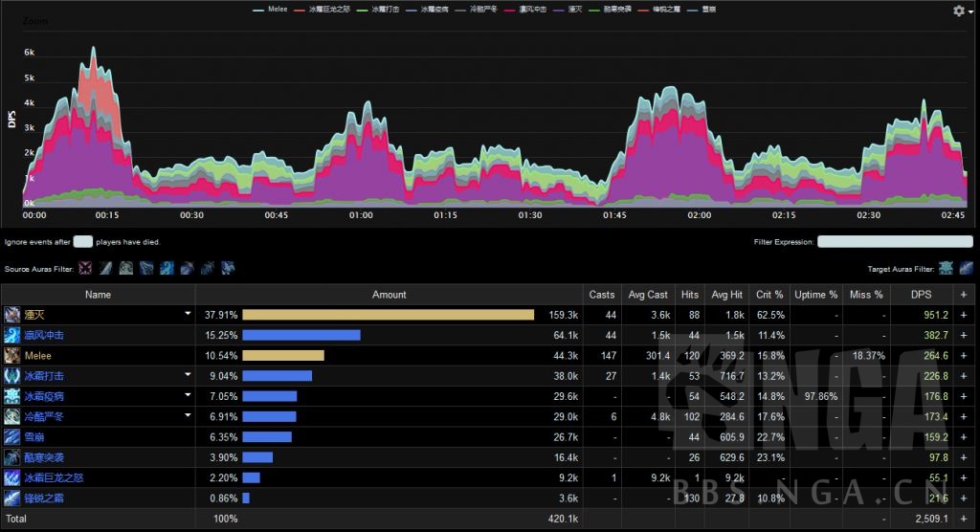The image size is (980, 532).
Task: Select the first Target Auras Filter icon
Action: pos(946,269)
